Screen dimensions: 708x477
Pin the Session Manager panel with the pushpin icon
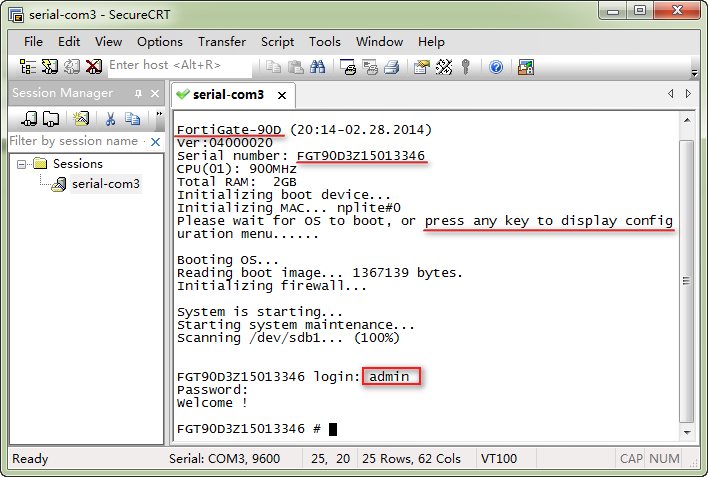point(138,94)
